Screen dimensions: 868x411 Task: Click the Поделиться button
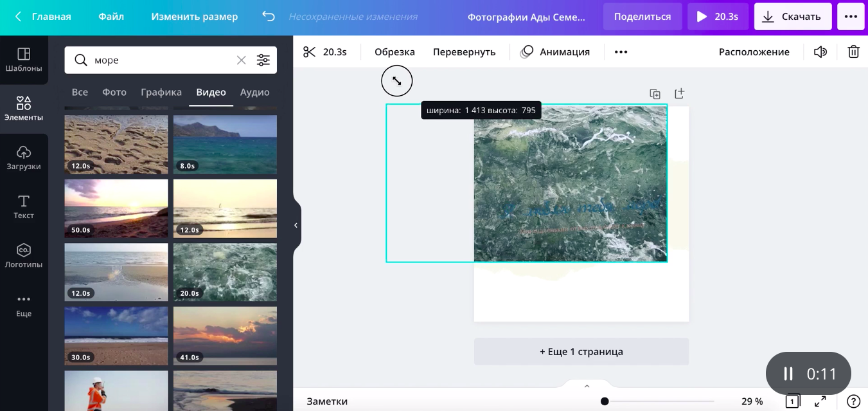point(642,17)
